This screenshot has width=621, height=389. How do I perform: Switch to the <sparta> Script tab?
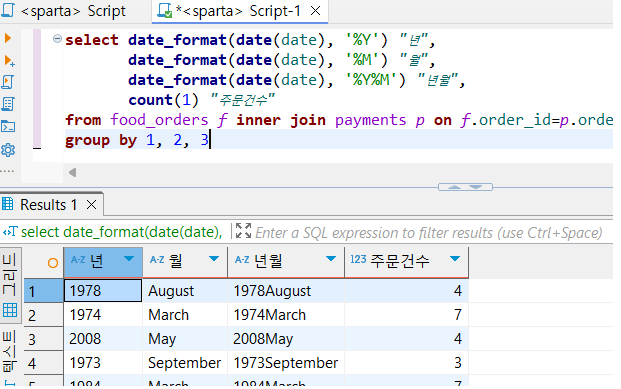tap(73, 11)
